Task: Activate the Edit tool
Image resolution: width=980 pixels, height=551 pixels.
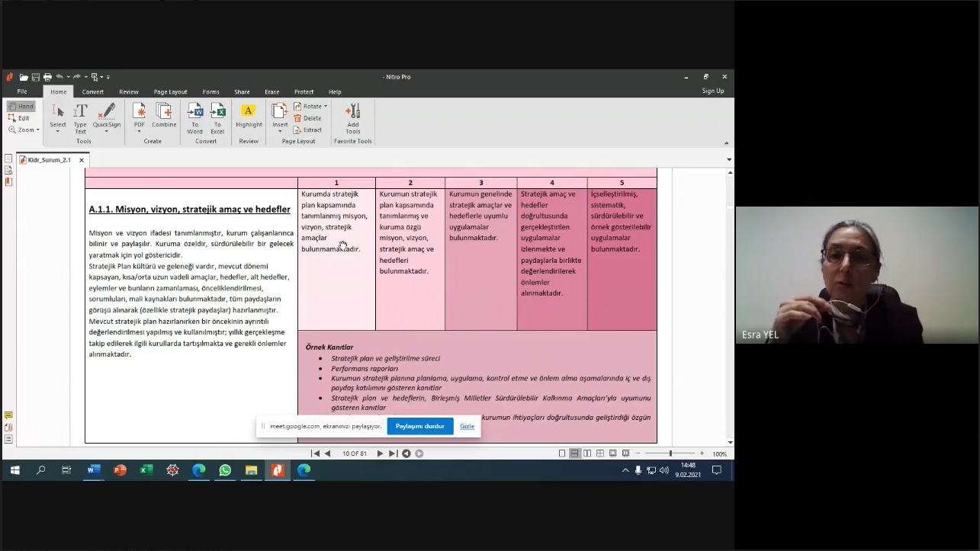Action: pos(20,118)
